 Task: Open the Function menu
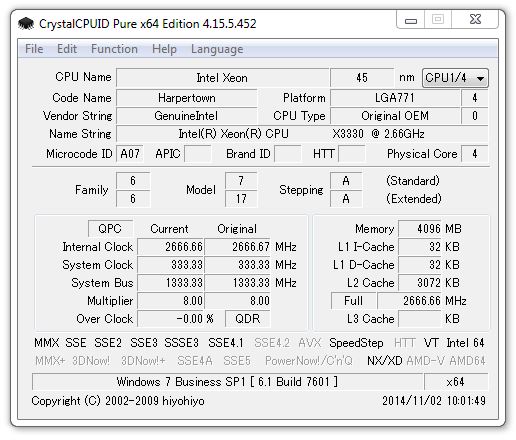pos(114,49)
